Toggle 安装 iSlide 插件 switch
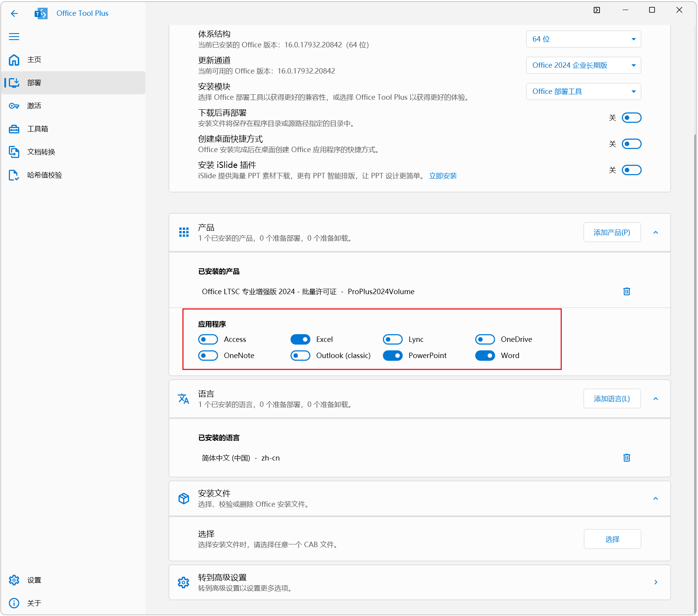Image resolution: width=698 pixels, height=616 pixels. pos(632,170)
